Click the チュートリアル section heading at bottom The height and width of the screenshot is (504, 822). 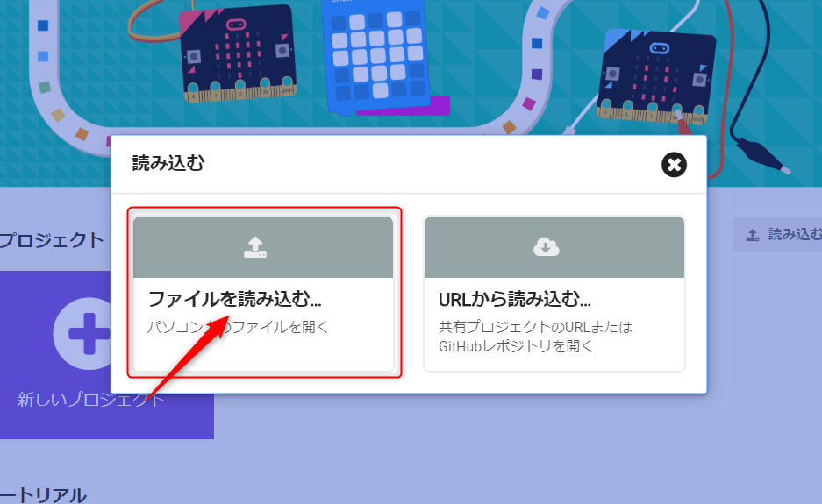pos(43,494)
